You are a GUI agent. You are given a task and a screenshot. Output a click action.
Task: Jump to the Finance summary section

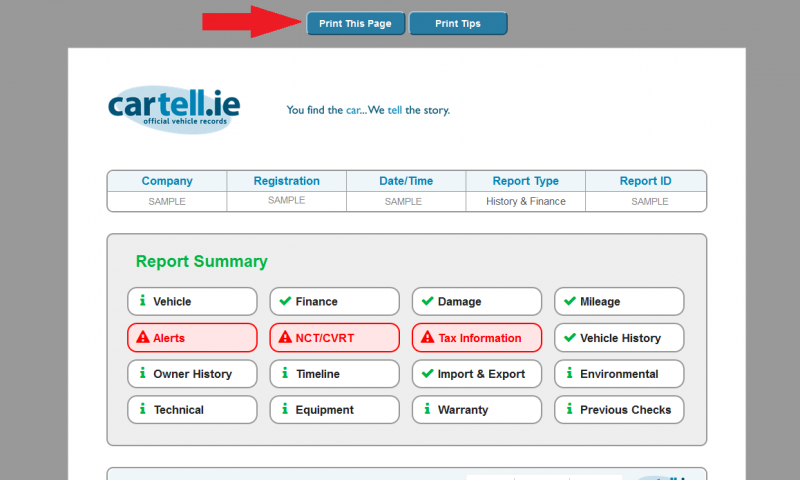pyautogui.click(x=335, y=301)
